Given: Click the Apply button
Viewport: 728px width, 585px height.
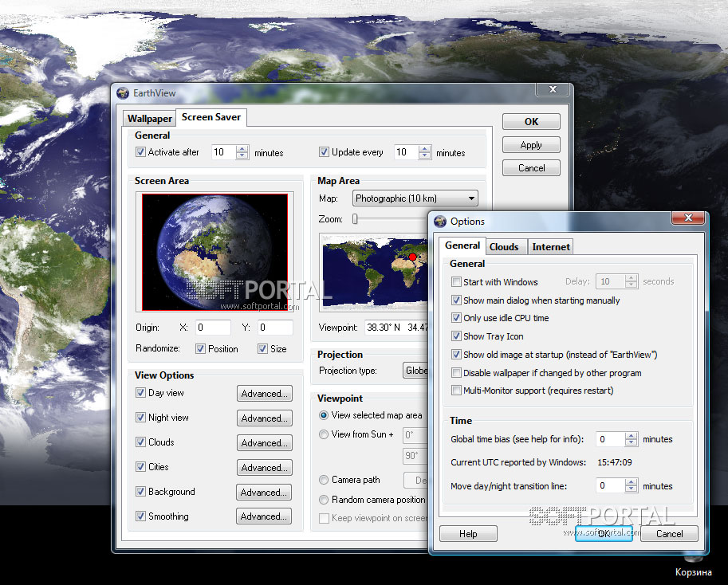Looking at the screenshot, I should pos(531,145).
